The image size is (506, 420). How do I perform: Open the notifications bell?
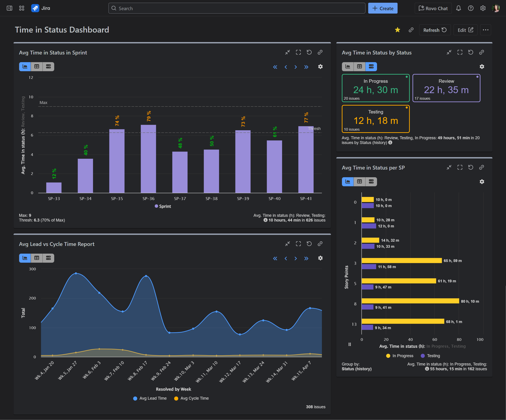(458, 8)
